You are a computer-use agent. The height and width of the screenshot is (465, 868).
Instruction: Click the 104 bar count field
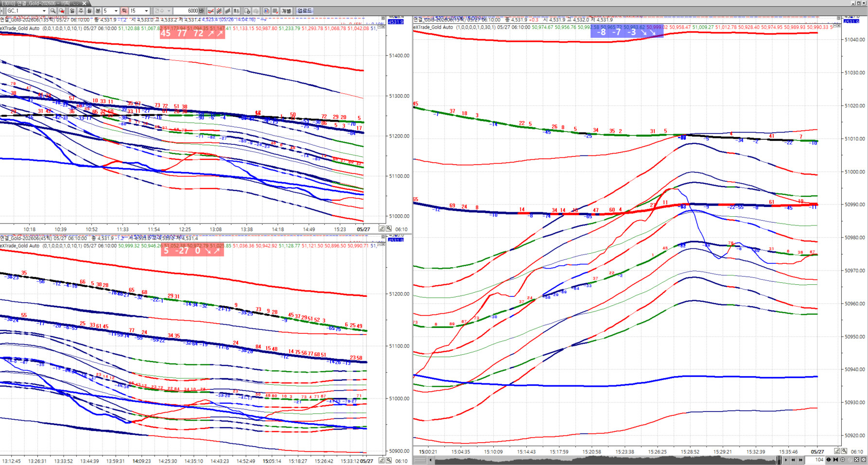pyautogui.click(x=815, y=460)
